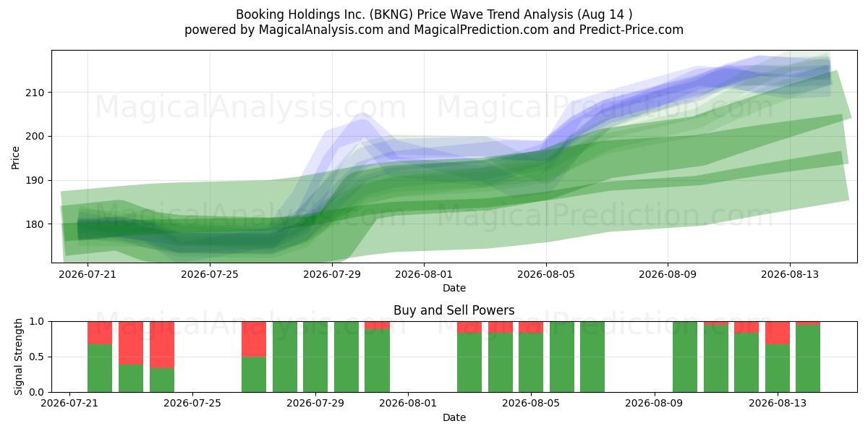This screenshot has height=434, width=868.
Task: Click the 'powered by MagicalAnalysis.com' subtitle line
Action: (434, 30)
